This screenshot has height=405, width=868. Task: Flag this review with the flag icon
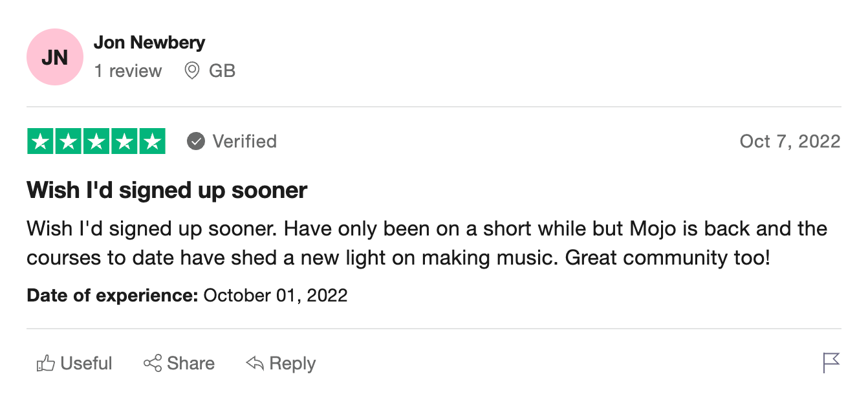point(831,363)
